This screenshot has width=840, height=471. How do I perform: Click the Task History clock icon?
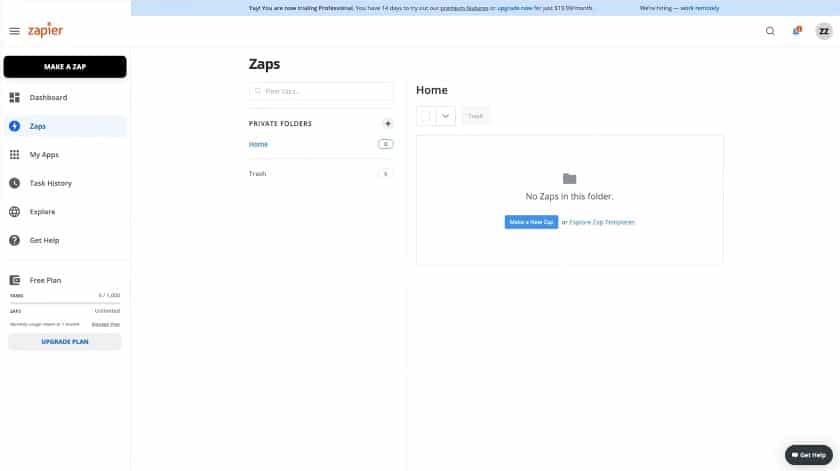[14, 183]
